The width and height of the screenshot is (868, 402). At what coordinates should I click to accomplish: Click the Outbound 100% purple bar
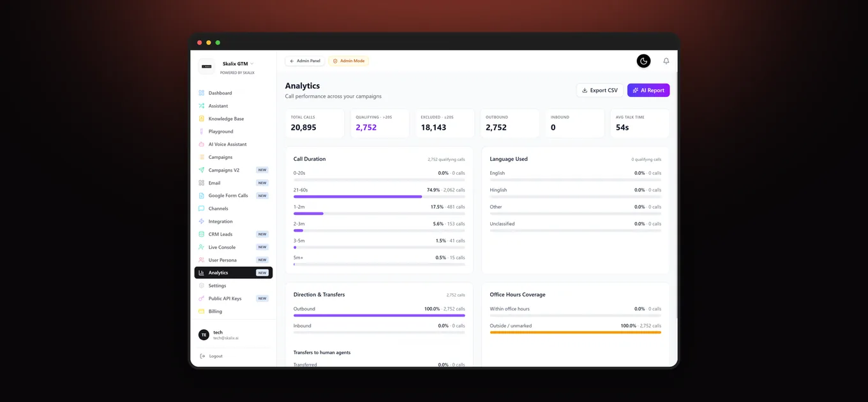point(379,315)
